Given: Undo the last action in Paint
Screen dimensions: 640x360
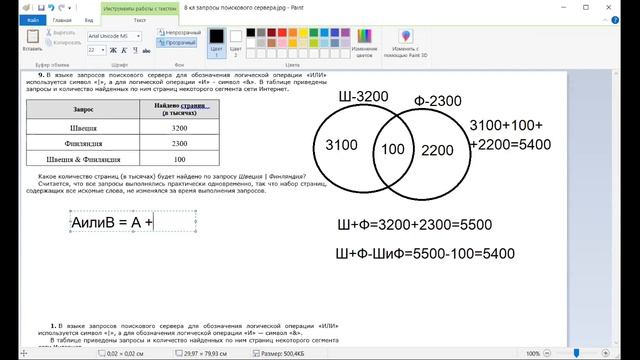Looking at the screenshot, I should (51, 8).
